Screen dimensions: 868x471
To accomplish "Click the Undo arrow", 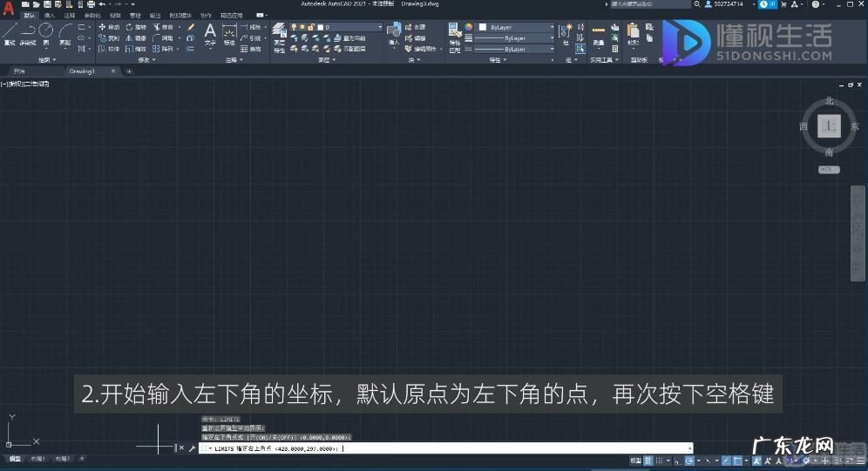I will [x=102, y=4].
